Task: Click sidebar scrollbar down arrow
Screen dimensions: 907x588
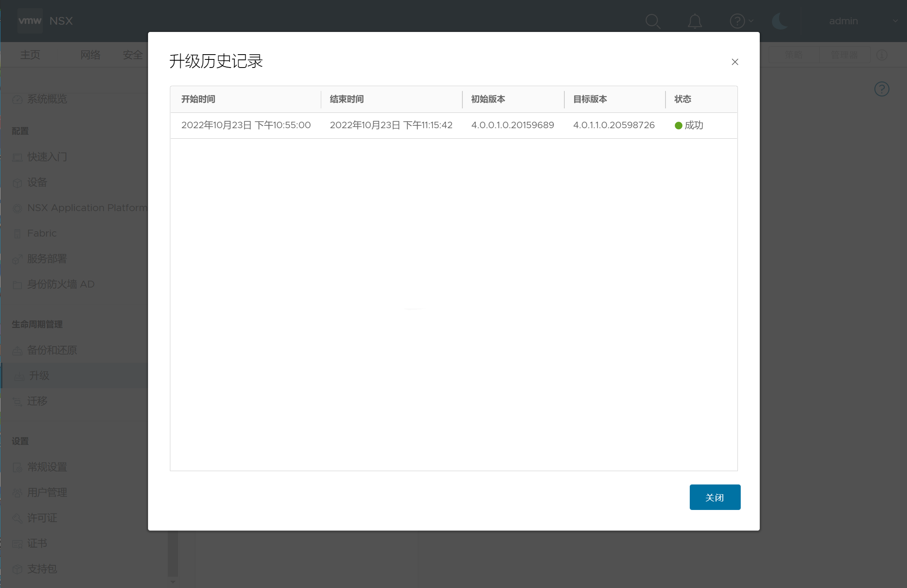Action: tap(173, 582)
